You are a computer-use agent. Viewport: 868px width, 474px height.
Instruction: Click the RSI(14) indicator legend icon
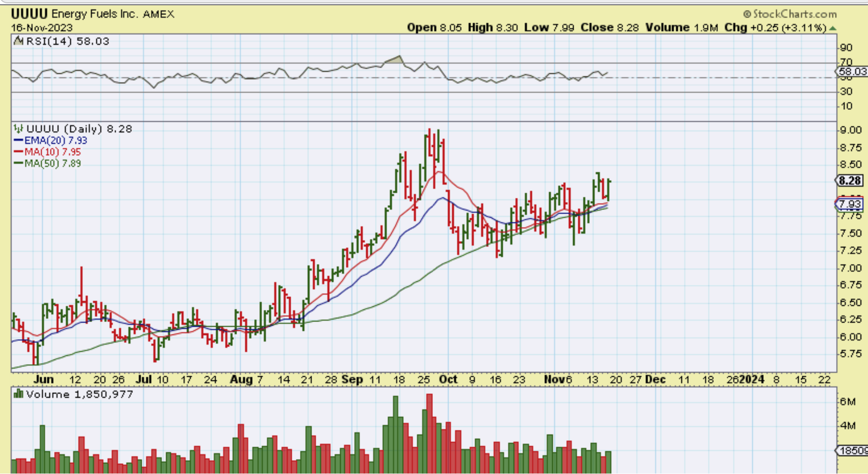19,41
